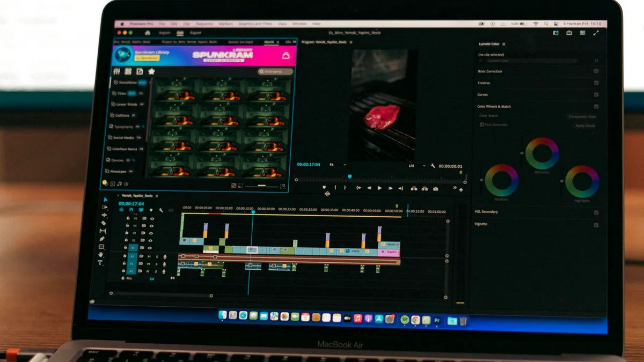Select the Track Select Forward tool
Screen dimensions: 644x362
[105, 208]
